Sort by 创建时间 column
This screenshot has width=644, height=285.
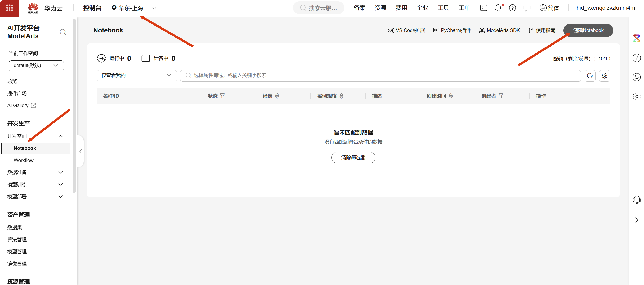[451, 96]
